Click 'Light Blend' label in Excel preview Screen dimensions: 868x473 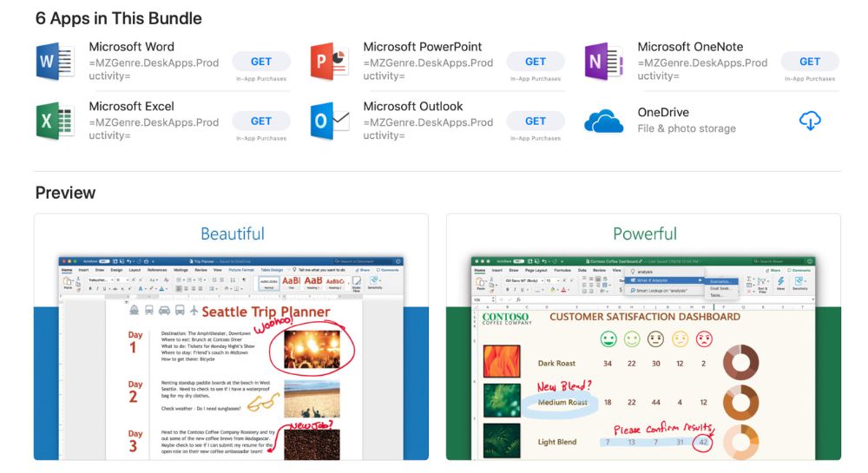pyautogui.click(x=557, y=442)
